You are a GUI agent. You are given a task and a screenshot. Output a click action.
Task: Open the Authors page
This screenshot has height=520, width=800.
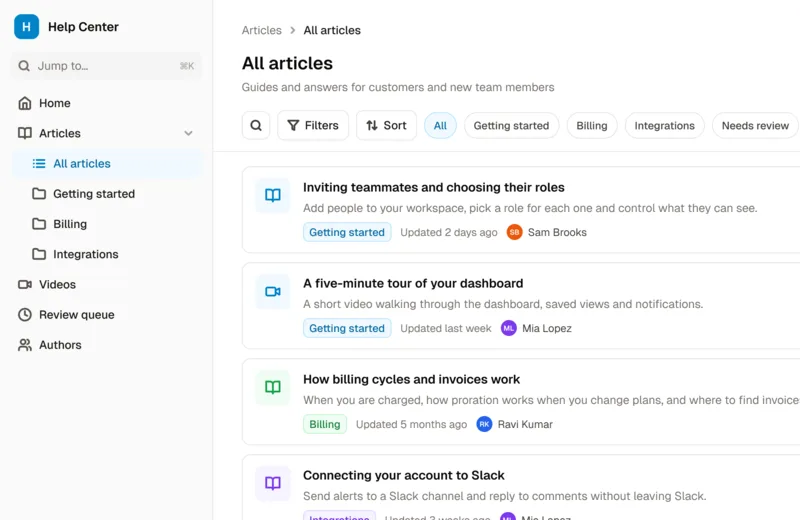point(107,345)
